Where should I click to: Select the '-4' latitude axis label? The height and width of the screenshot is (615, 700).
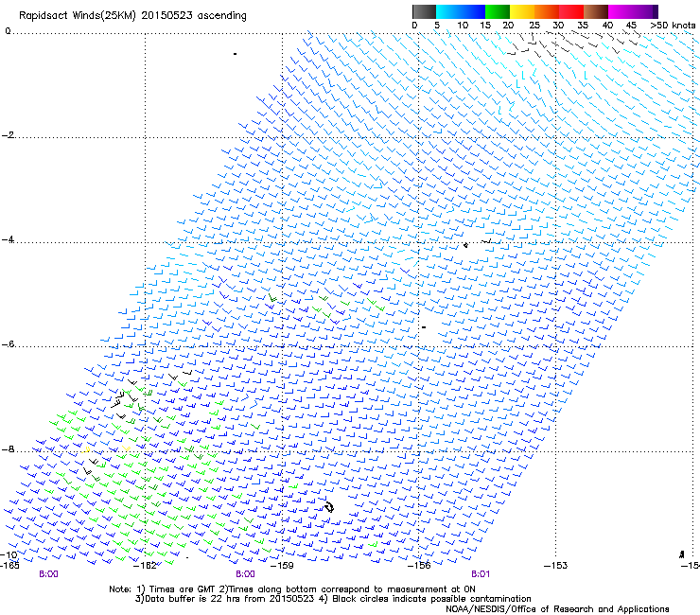pyautogui.click(x=8, y=239)
